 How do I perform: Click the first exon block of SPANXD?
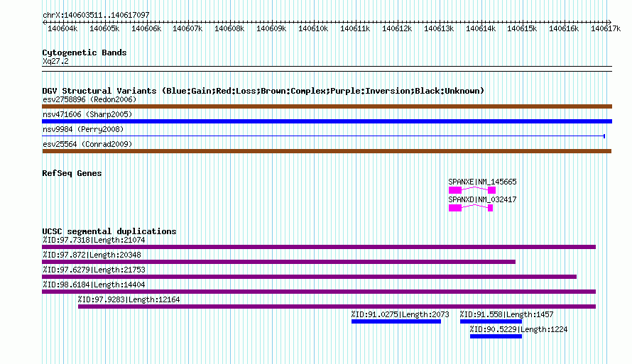455,208
